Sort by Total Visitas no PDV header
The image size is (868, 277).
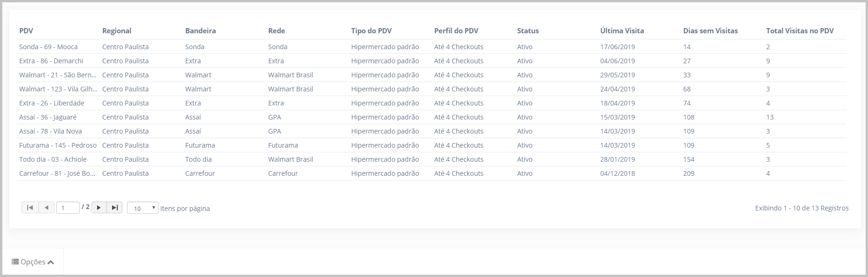[800, 31]
